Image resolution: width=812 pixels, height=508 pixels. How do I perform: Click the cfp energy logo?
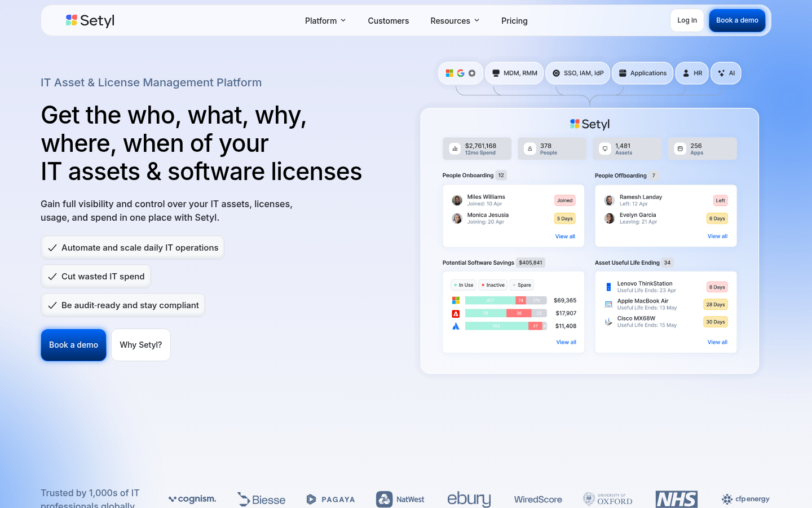coord(745,499)
